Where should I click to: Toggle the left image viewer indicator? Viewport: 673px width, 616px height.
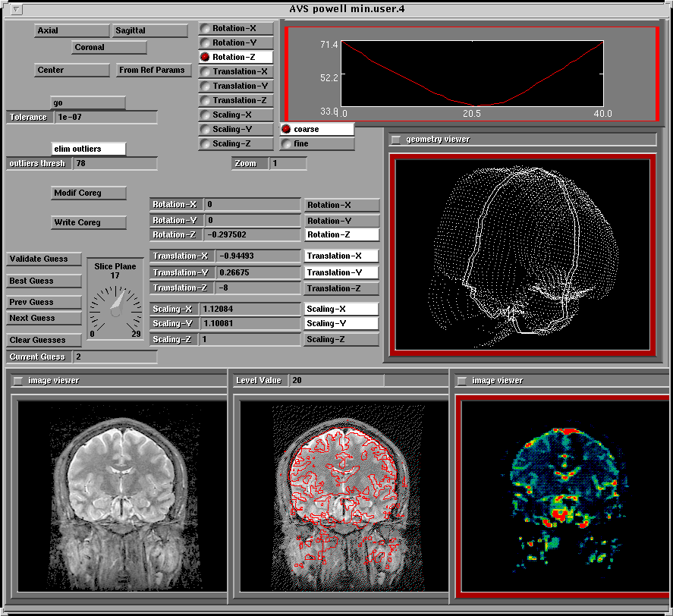17,381
